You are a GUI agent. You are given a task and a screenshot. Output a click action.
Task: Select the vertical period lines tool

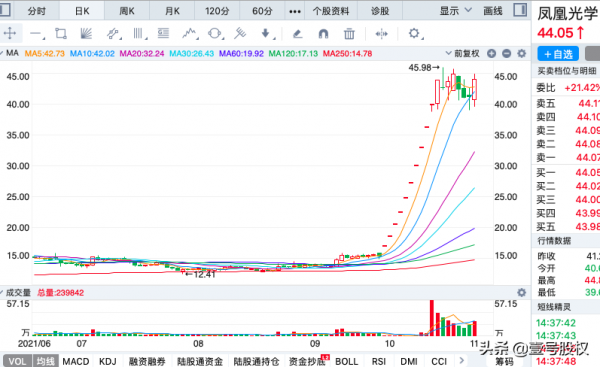(x=139, y=34)
